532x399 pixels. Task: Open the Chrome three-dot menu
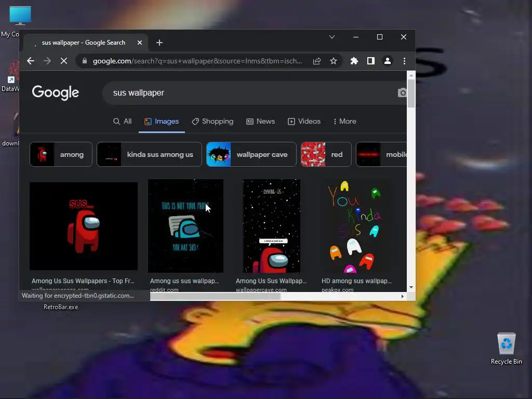click(404, 61)
